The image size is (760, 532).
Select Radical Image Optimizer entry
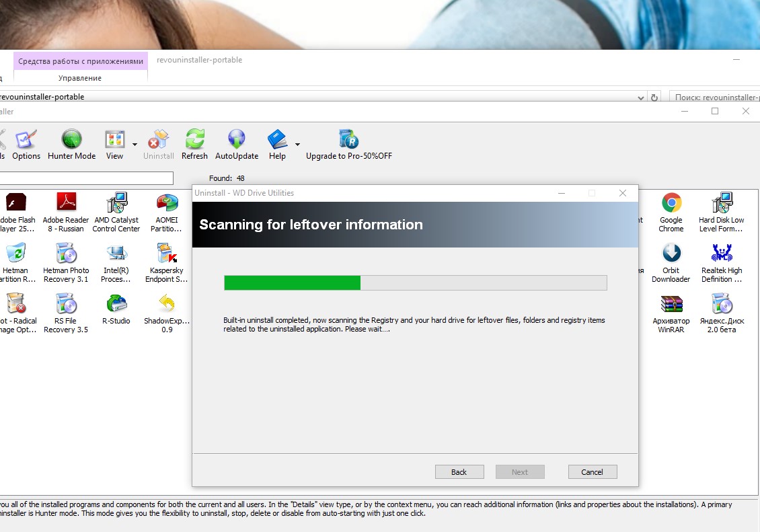17,313
